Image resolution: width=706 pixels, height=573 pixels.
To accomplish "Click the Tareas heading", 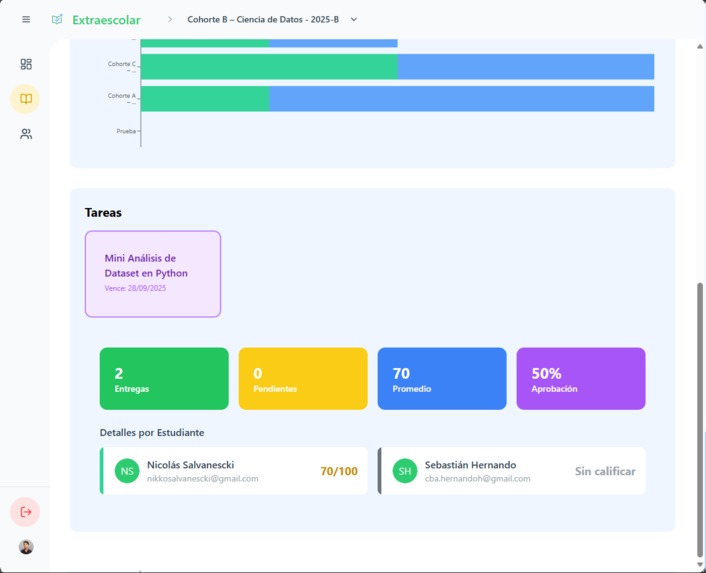I will pyautogui.click(x=103, y=212).
